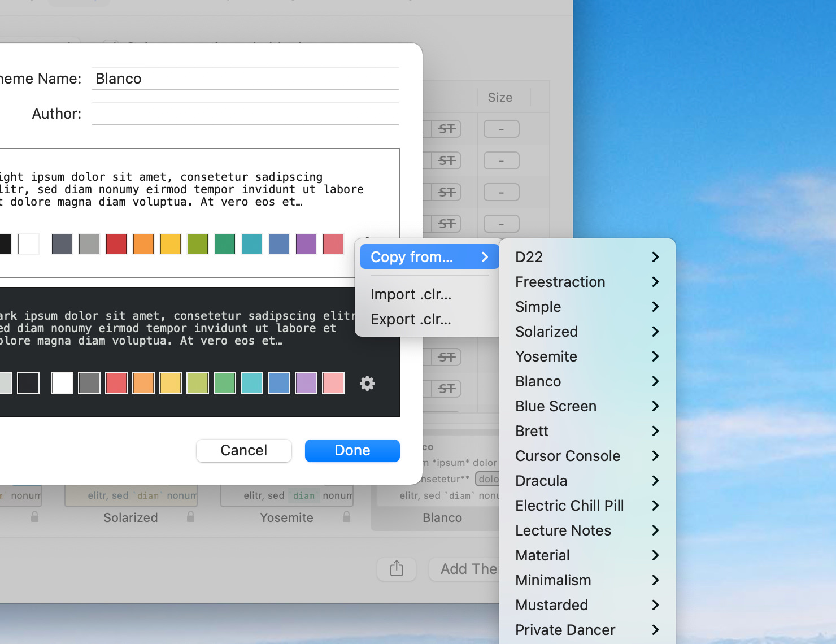Confirm with the Done button
Image resolution: width=836 pixels, height=644 pixels.
point(352,450)
